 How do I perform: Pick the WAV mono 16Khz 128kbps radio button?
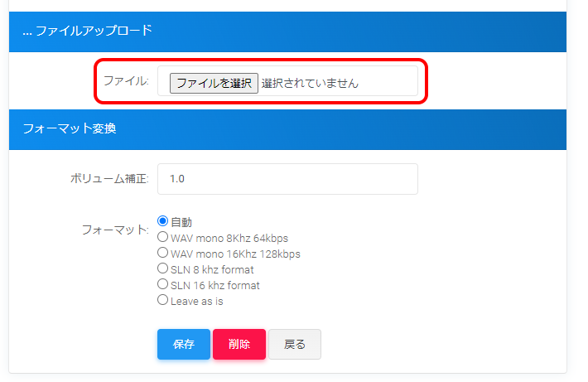click(x=163, y=253)
